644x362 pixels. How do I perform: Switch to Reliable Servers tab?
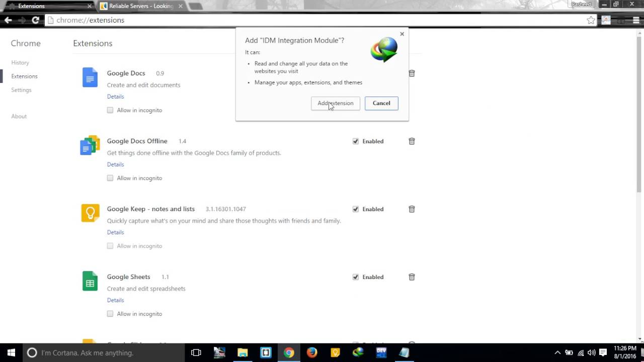point(141,6)
